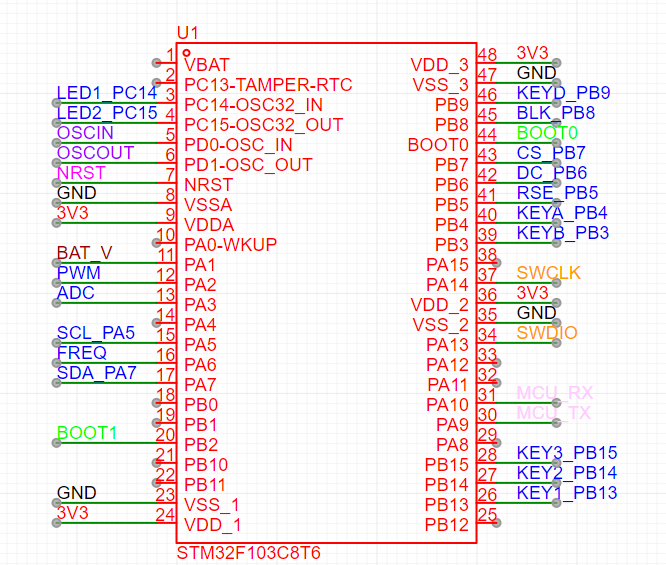This screenshot has height=565, width=666.
Task: Select the U1 component designator
Action: [x=188, y=33]
